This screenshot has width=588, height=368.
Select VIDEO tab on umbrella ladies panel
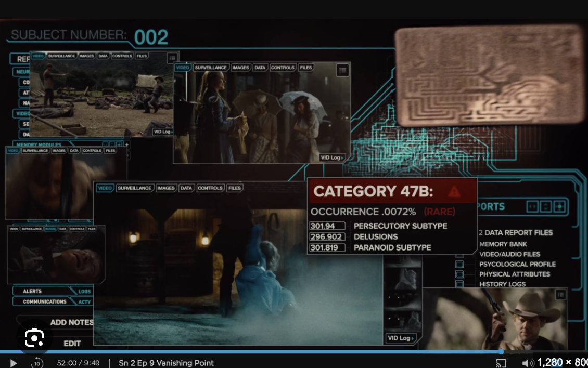183,68
